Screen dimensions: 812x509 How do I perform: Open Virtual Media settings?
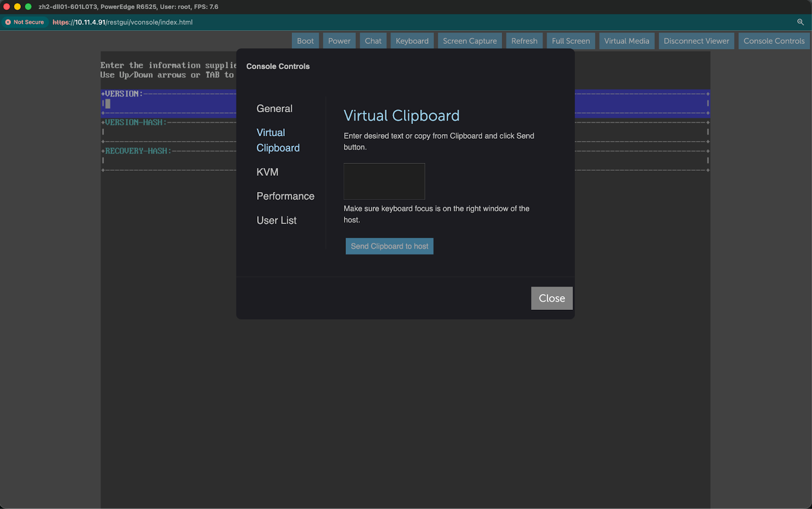click(x=626, y=41)
